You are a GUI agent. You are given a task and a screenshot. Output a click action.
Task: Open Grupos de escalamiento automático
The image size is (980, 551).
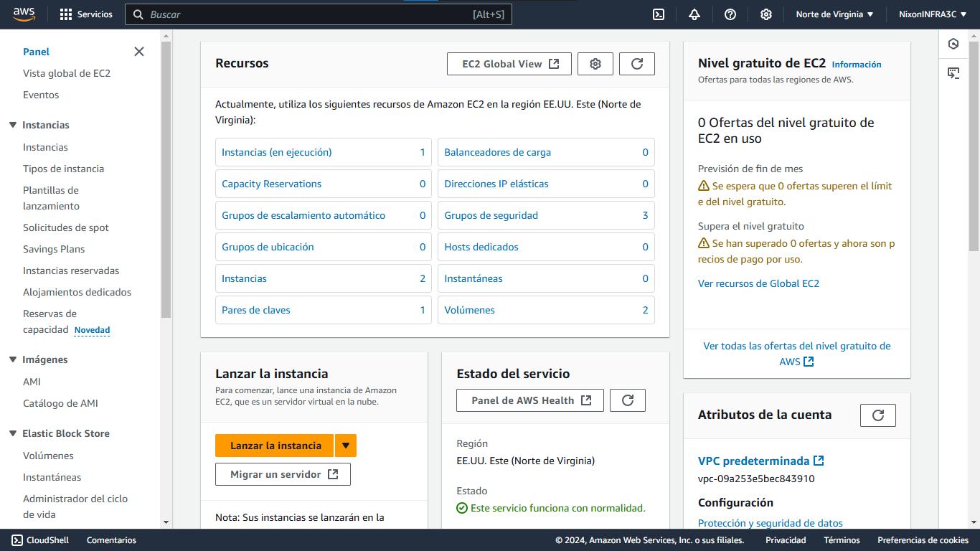coord(303,215)
